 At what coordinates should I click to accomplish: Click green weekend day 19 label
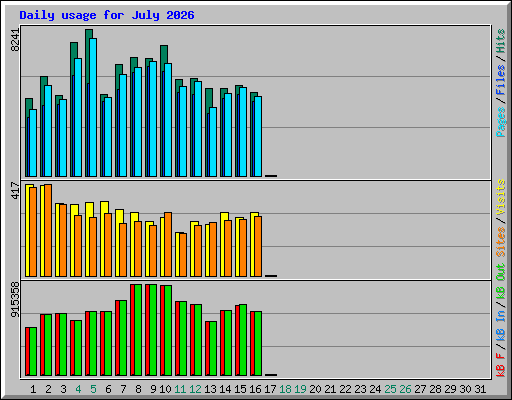300,389
